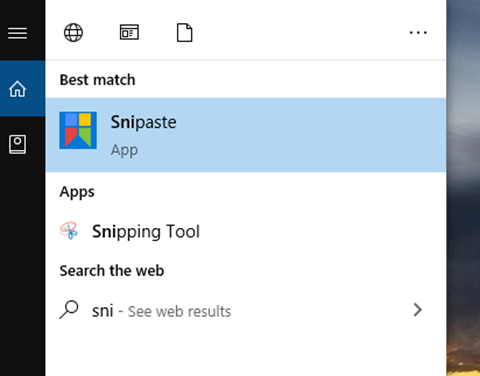This screenshot has width=480, height=376.
Task: Filter results using the Apps icon
Action: point(129,32)
